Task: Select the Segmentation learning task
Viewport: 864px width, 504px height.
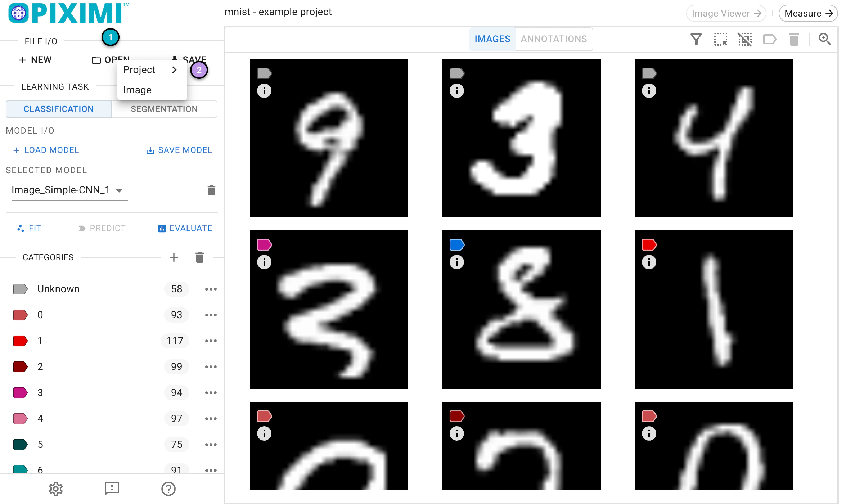Action: [x=164, y=109]
